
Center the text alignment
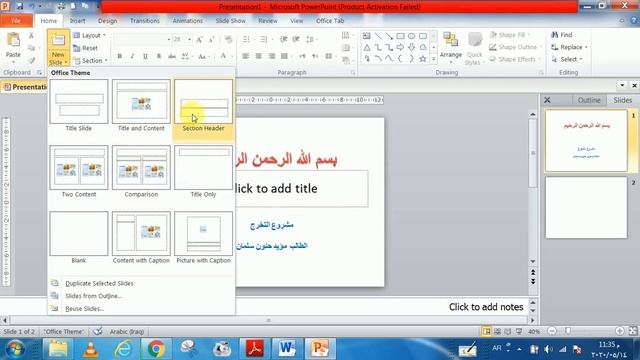click(x=258, y=56)
